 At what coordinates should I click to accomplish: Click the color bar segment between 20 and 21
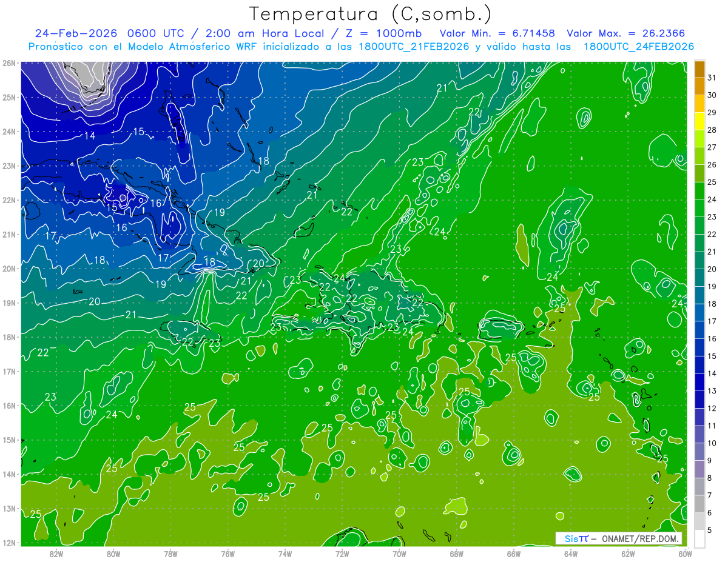pos(699,260)
